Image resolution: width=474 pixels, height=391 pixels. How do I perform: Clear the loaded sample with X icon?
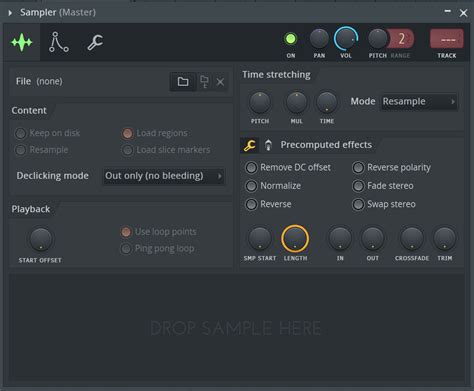220,82
